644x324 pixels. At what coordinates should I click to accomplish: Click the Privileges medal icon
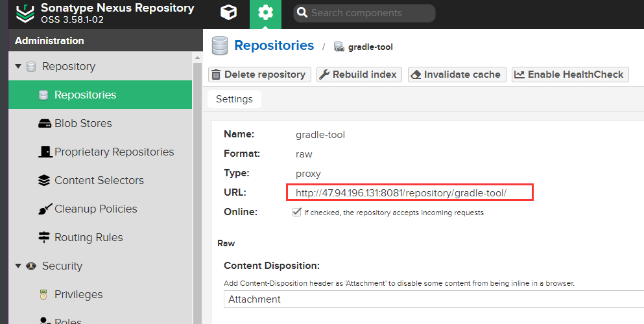pos(44,295)
